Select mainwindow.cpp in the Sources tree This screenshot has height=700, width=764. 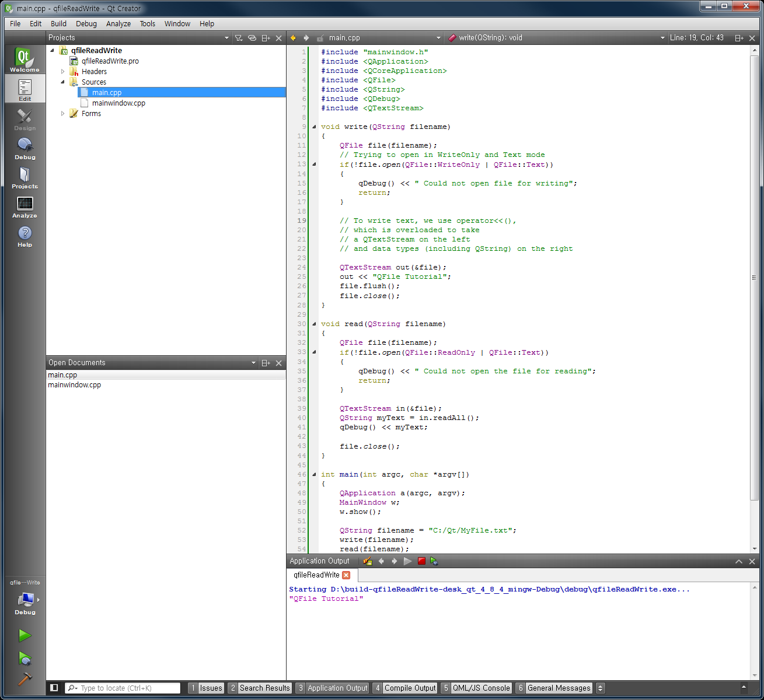click(x=118, y=103)
